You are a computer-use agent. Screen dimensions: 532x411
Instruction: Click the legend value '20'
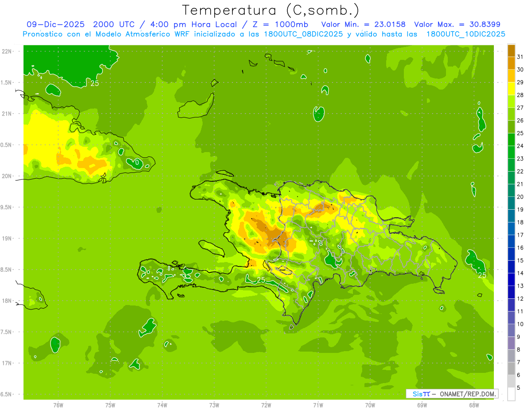[x=520, y=197]
